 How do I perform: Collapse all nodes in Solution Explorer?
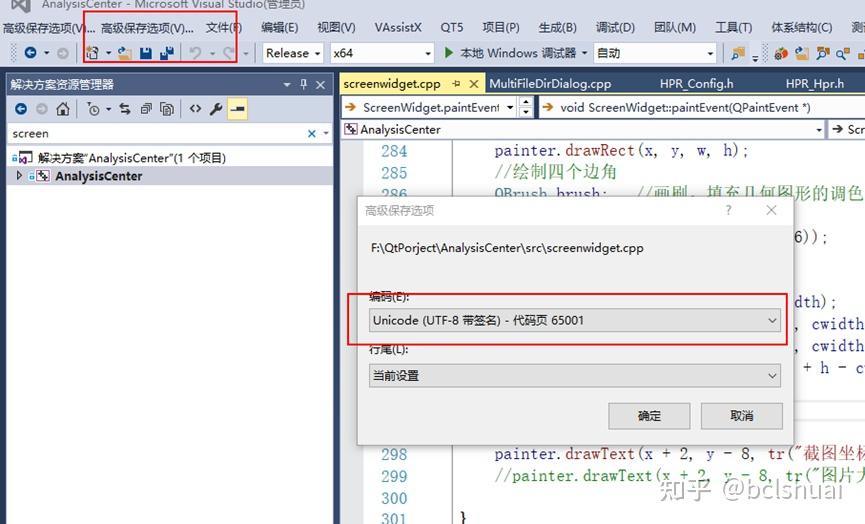tap(146, 109)
